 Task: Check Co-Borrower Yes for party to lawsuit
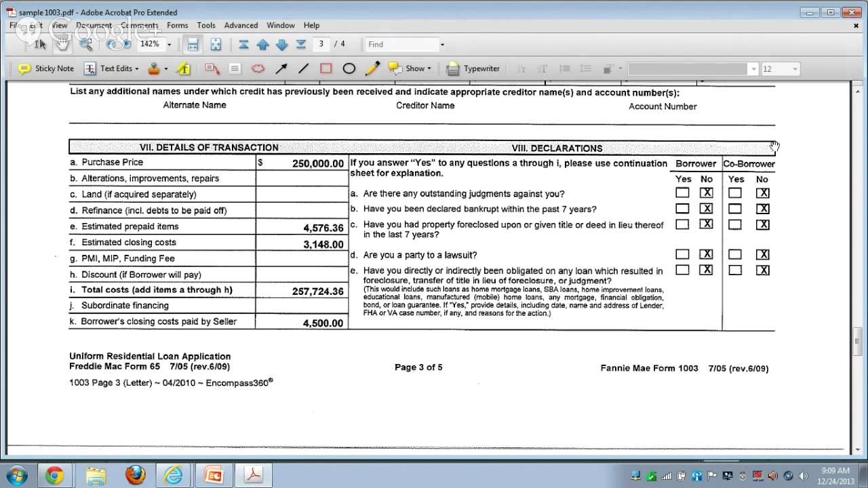(735, 254)
